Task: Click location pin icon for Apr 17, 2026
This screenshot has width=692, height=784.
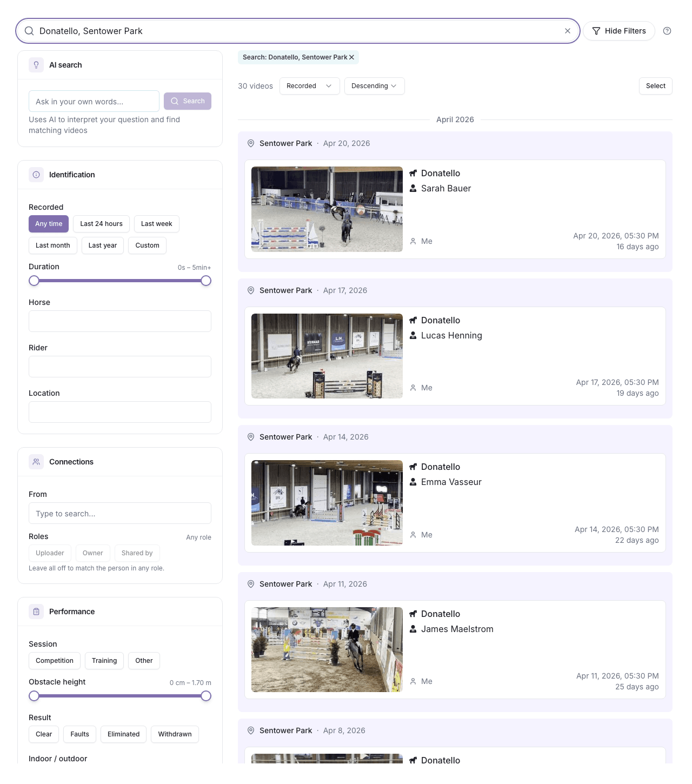Action: coord(251,290)
